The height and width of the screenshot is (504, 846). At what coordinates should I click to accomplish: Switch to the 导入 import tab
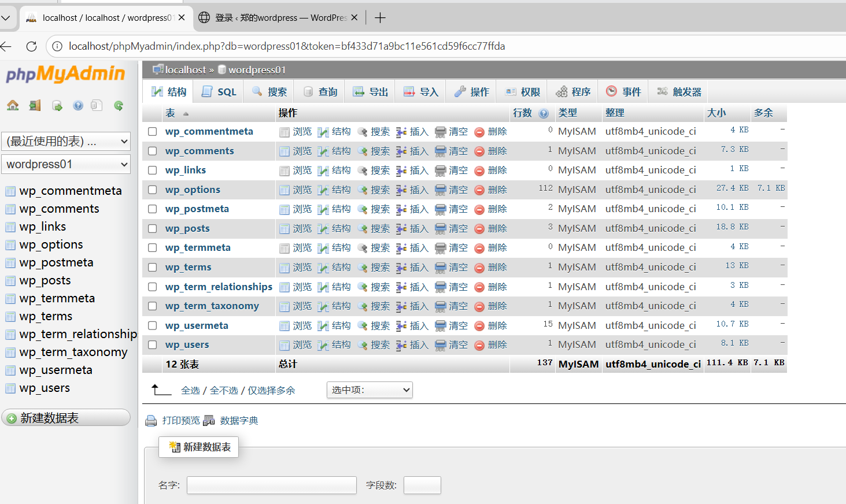tap(421, 92)
